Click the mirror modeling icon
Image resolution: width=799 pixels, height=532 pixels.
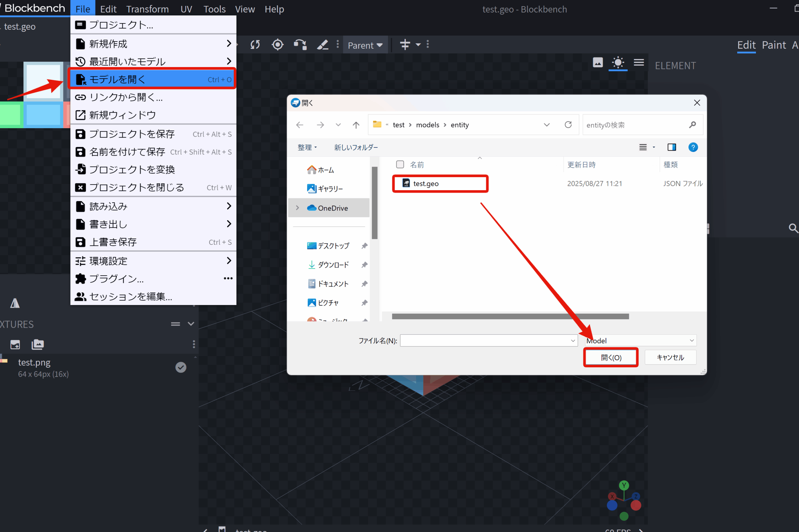point(15,303)
